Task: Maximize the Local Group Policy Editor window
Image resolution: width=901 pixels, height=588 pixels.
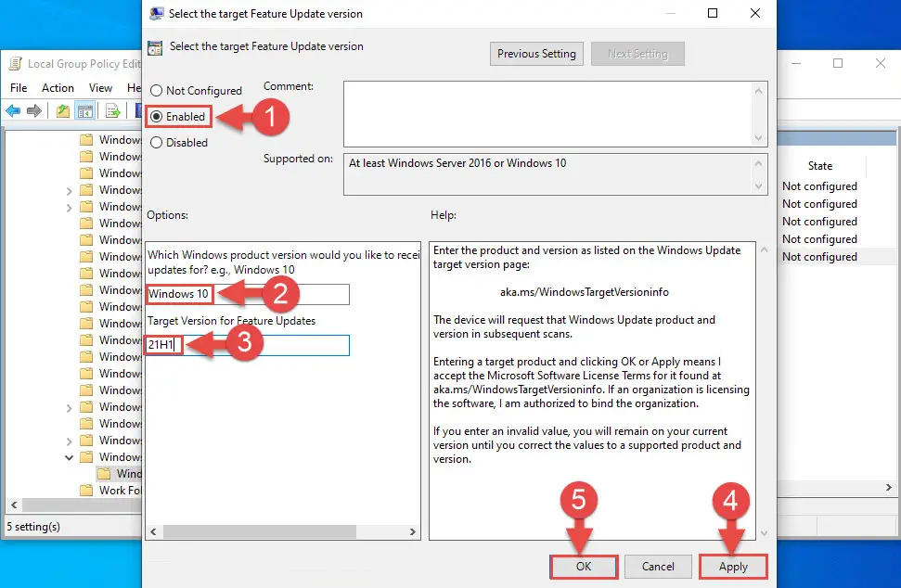Action: coord(838,63)
